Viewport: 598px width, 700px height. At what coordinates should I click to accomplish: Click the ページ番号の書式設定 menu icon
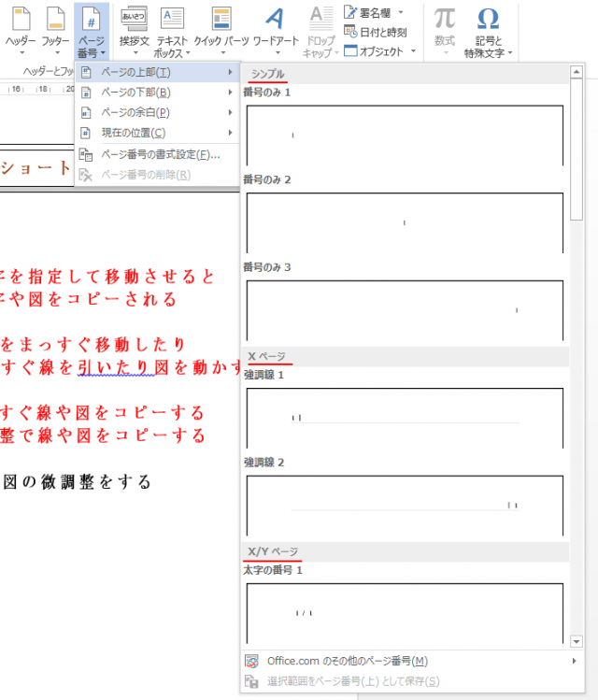pyautogui.click(x=86, y=155)
